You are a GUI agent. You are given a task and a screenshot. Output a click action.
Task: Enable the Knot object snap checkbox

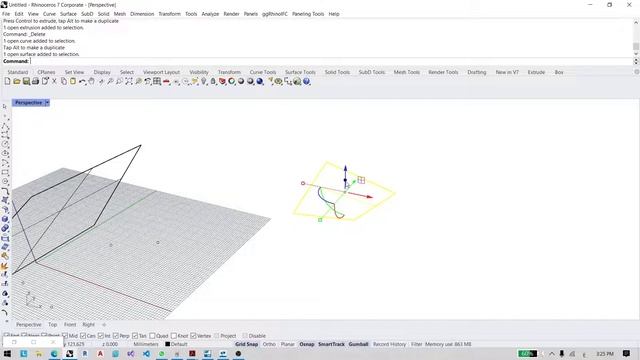pos(173,336)
